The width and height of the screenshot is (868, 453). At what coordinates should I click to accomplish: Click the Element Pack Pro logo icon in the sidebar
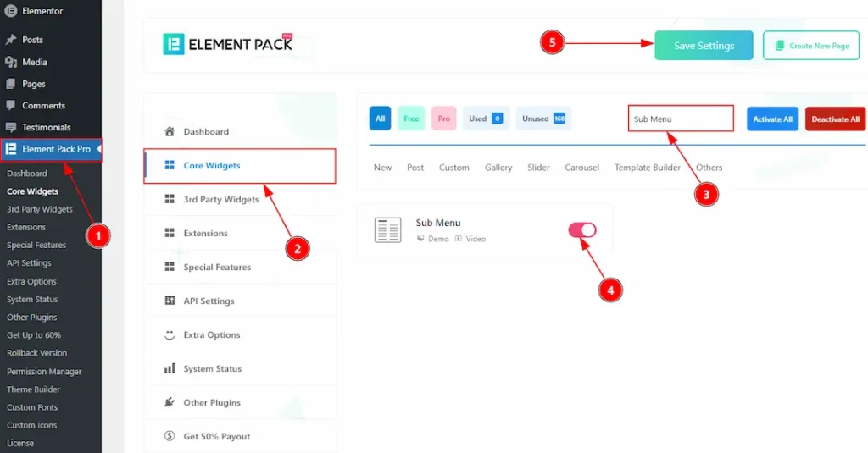[10, 149]
